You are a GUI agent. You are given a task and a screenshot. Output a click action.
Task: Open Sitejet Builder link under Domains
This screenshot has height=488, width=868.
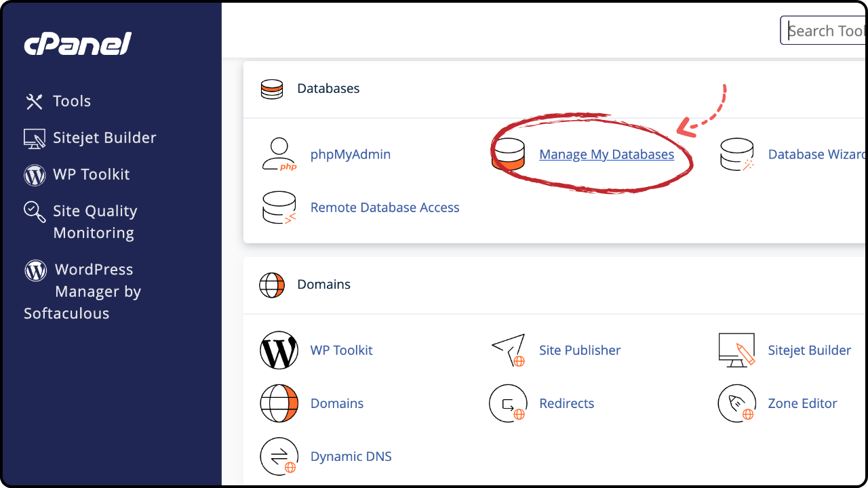point(810,350)
